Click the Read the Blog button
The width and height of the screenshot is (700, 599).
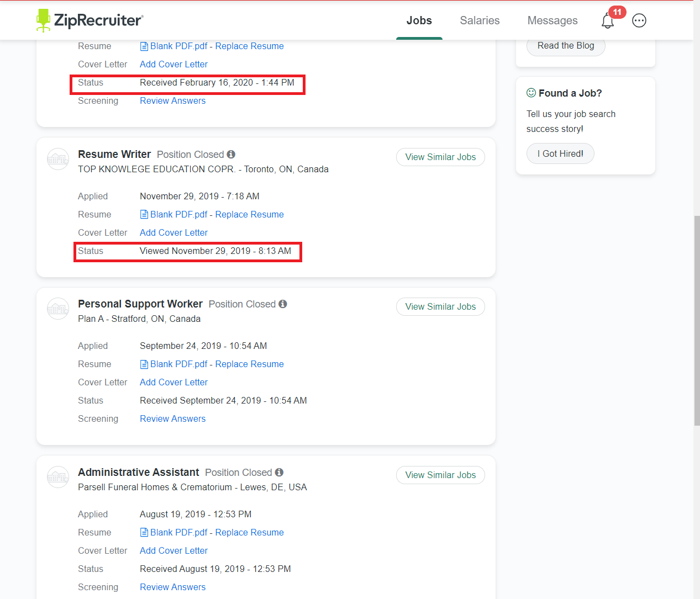click(566, 46)
